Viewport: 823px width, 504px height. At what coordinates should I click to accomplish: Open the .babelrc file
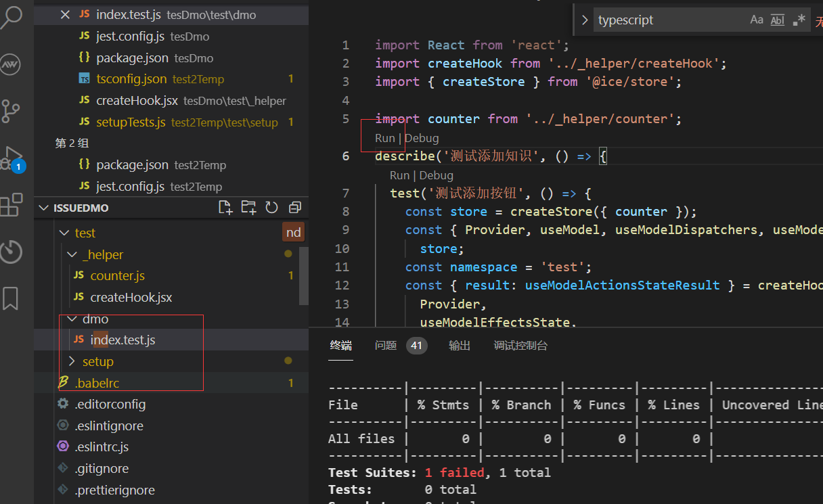[x=171, y=383]
